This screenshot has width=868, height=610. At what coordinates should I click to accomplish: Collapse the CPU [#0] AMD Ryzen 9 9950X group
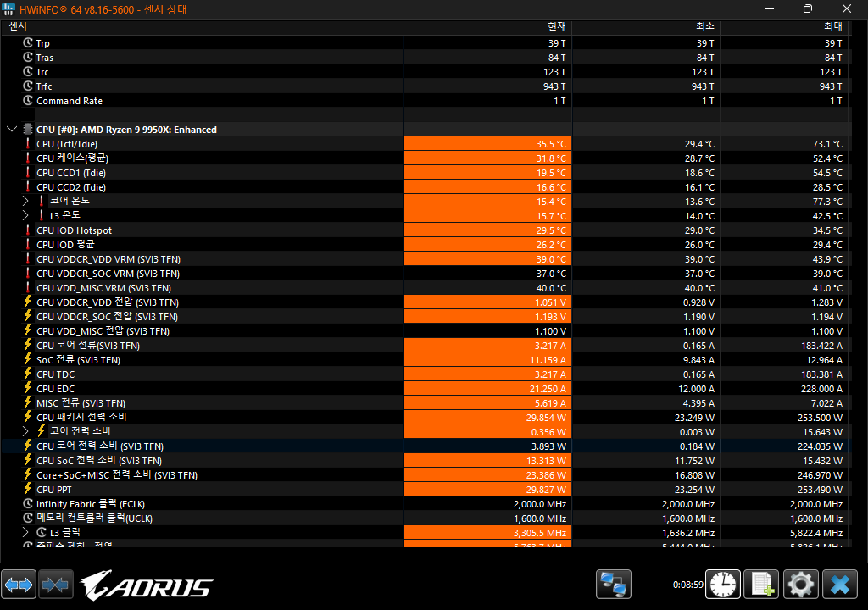pyautogui.click(x=12, y=129)
